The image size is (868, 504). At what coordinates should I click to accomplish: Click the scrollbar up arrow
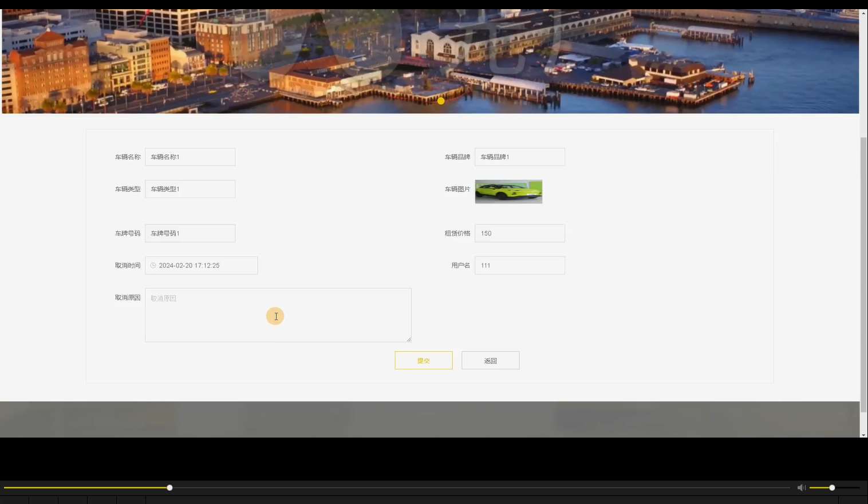[x=863, y=13]
